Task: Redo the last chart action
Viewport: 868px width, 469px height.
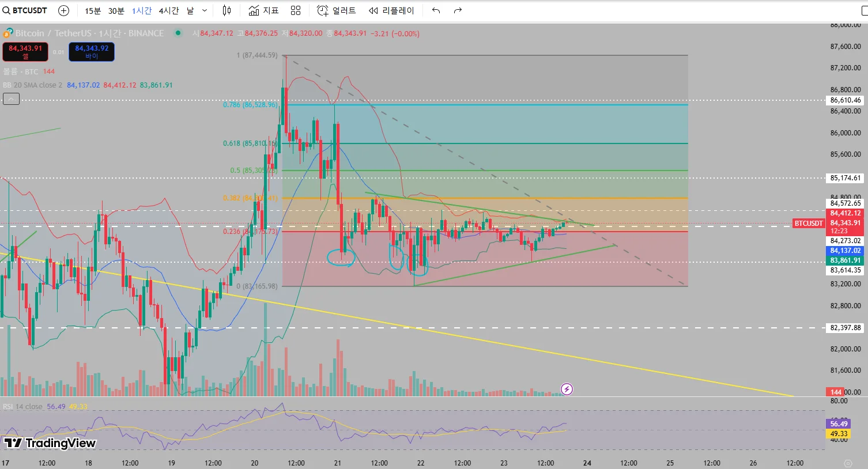Action: (x=458, y=10)
